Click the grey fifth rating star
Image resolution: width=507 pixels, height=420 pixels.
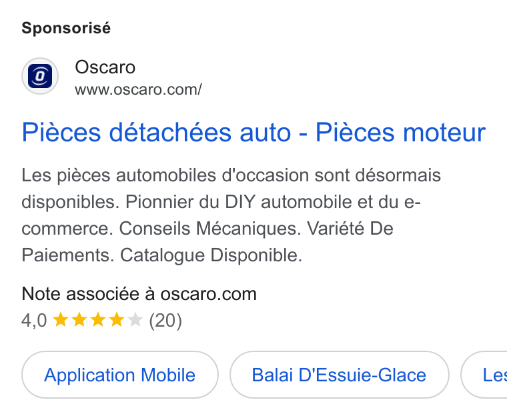point(135,320)
